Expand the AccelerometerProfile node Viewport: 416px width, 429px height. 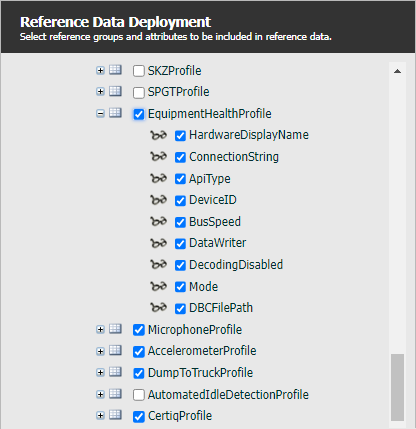100,351
